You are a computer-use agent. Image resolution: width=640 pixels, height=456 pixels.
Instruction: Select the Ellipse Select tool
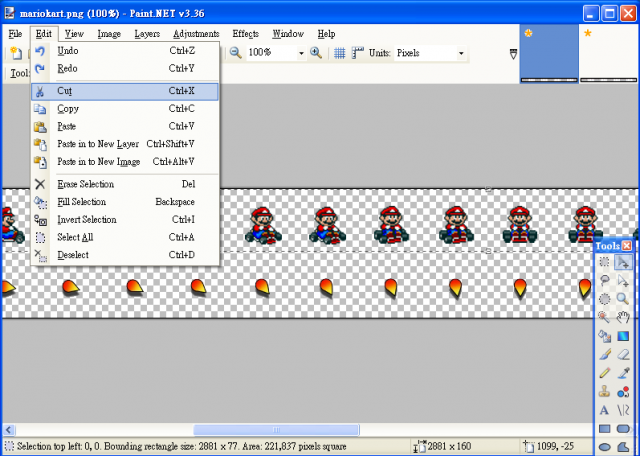(604, 299)
